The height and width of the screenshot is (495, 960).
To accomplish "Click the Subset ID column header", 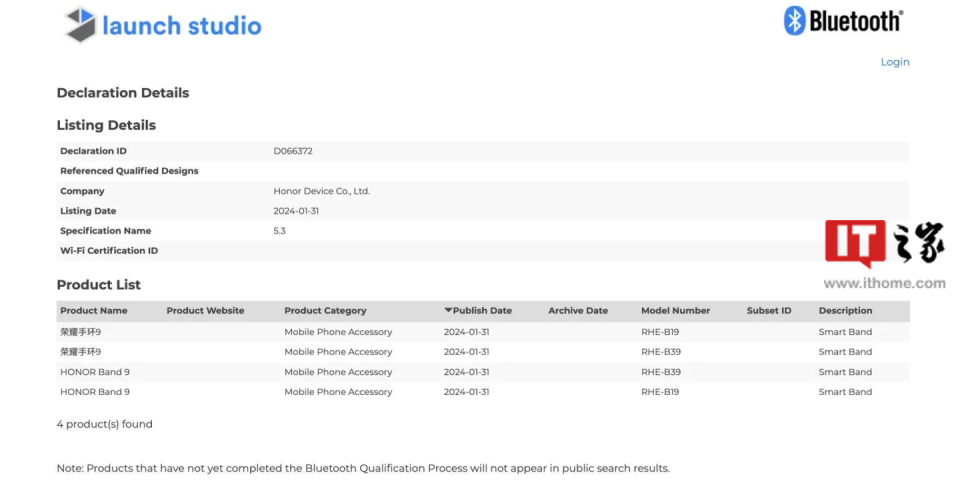I will coord(768,311).
